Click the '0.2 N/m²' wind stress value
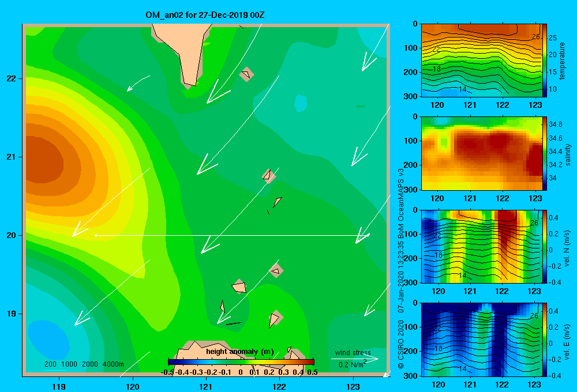This screenshot has height=392, width=577. tap(353, 364)
